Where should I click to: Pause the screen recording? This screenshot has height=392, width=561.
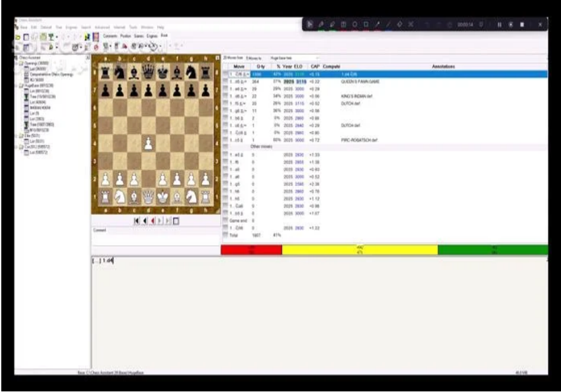(x=499, y=24)
